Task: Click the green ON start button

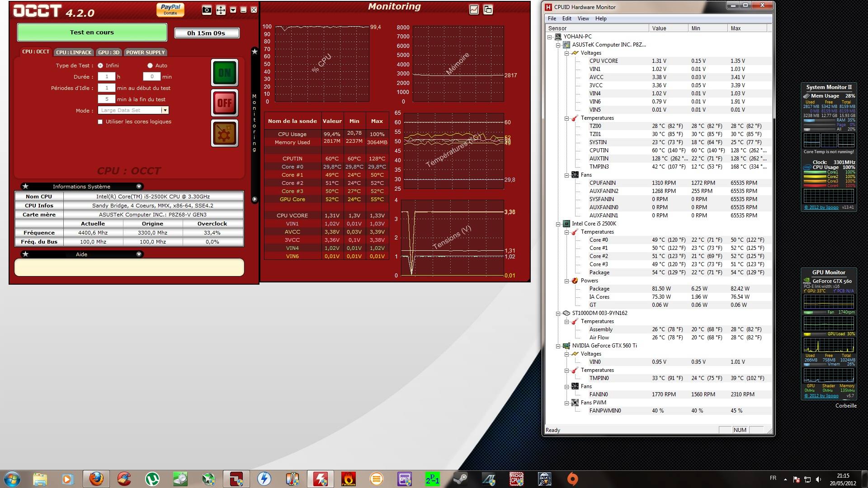Action: (224, 73)
